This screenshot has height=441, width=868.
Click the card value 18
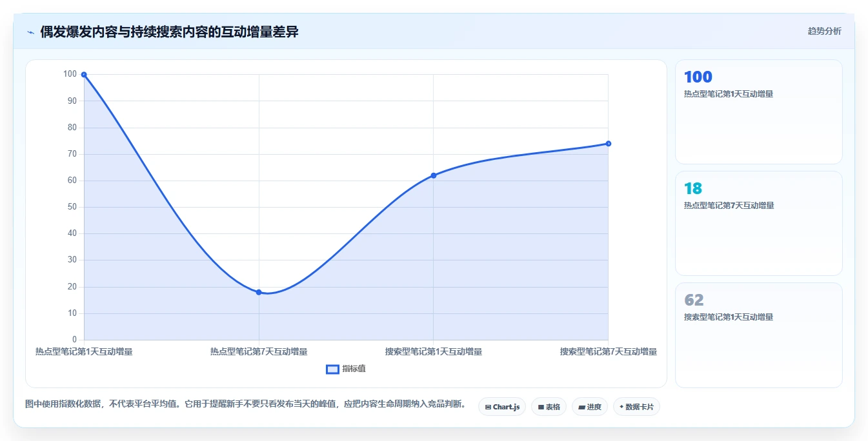coord(693,189)
